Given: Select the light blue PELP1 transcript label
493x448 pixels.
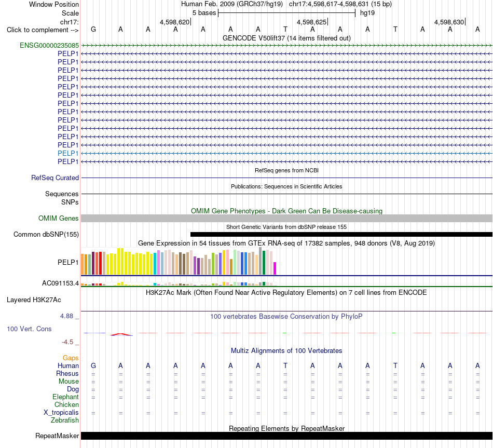Looking at the screenshot, I should point(68,153).
